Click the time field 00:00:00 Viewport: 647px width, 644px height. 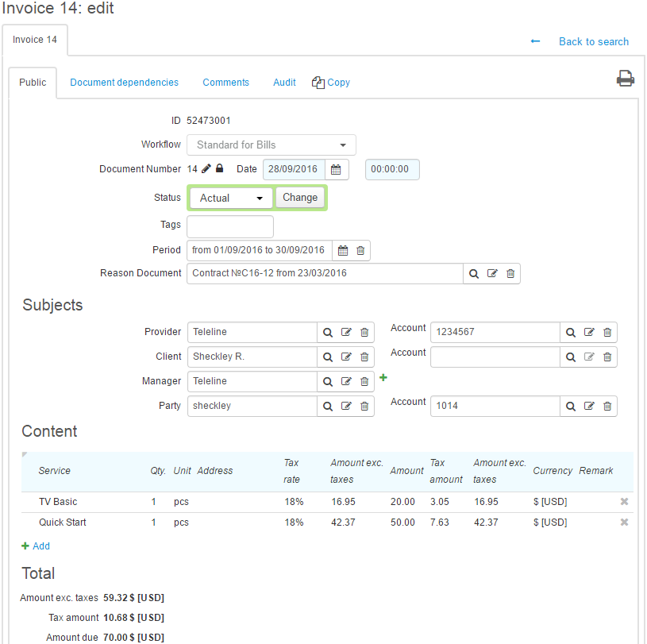392,169
